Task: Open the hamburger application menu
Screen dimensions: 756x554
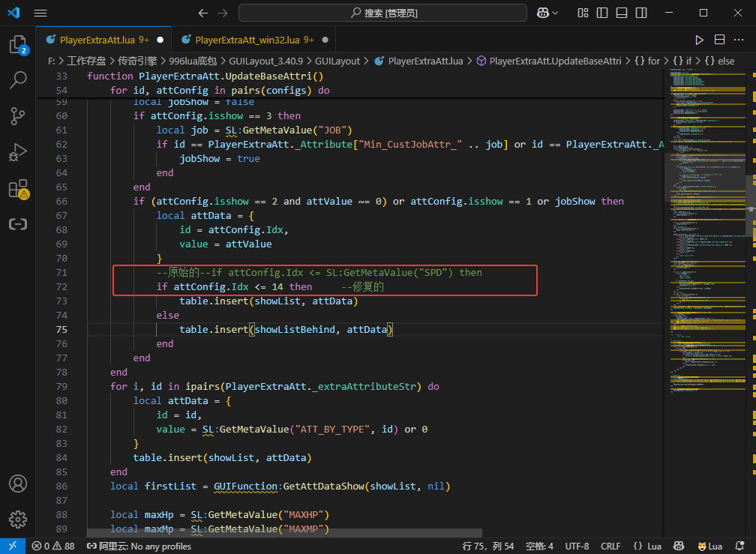Action: pyautogui.click(x=40, y=13)
